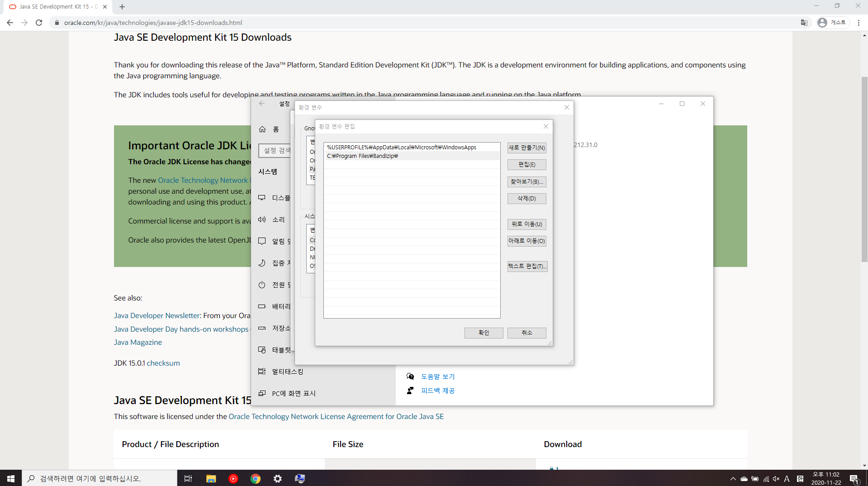Click the browser back arrow
This screenshot has width=868, height=486.
(x=10, y=23)
